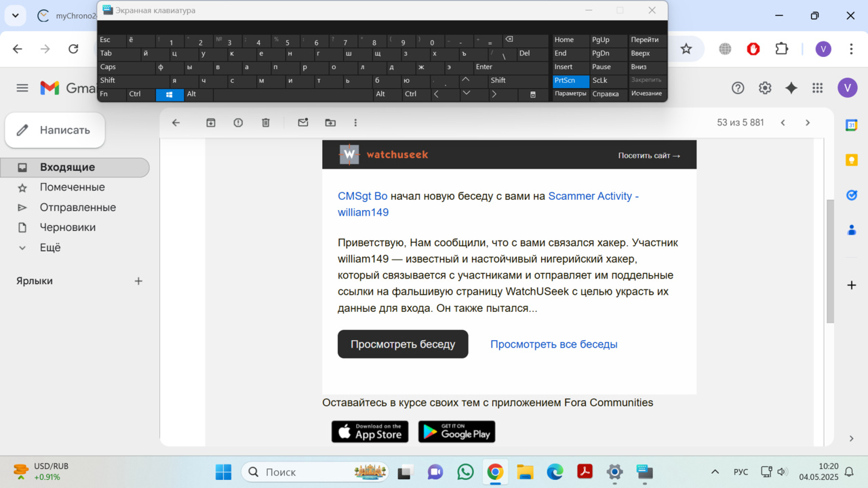Toggle the Fn key on the on-screen keyboard
Image resolution: width=868 pixels, height=488 pixels.
tap(111, 94)
